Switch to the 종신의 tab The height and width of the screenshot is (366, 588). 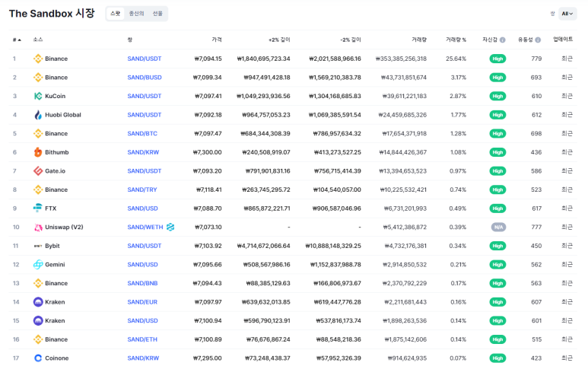[x=136, y=14]
